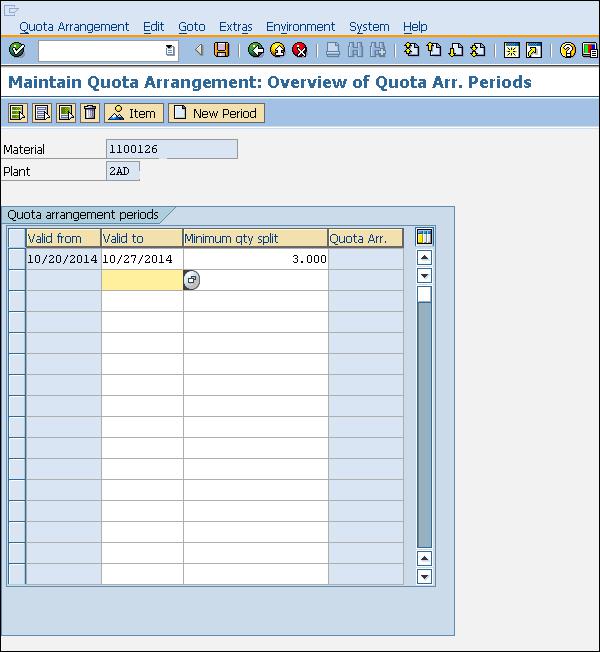600x652 pixels.
Task: Click the upper scroll-down arrow of table scrollbar
Action: tap(424, 276)
